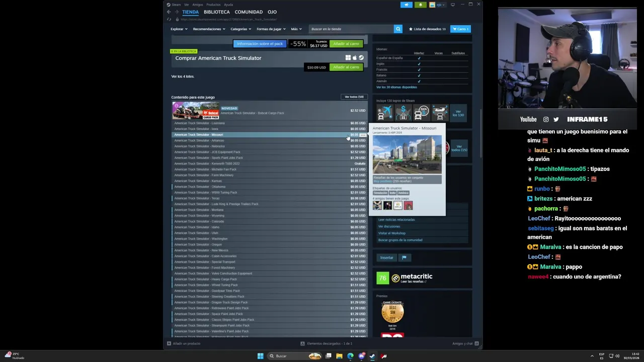Screen dimensions: 644x362
Task: Open Visitar el Workshop link
Action: coord(392,233)
